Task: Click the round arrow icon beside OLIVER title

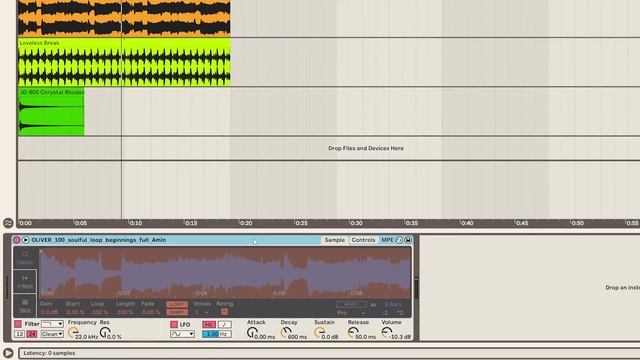Action: pos(26,240)
